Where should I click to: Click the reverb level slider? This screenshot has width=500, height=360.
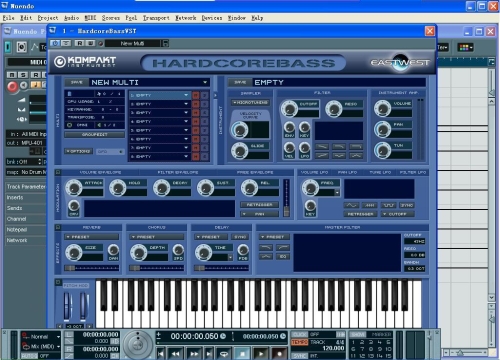point(92,268)
